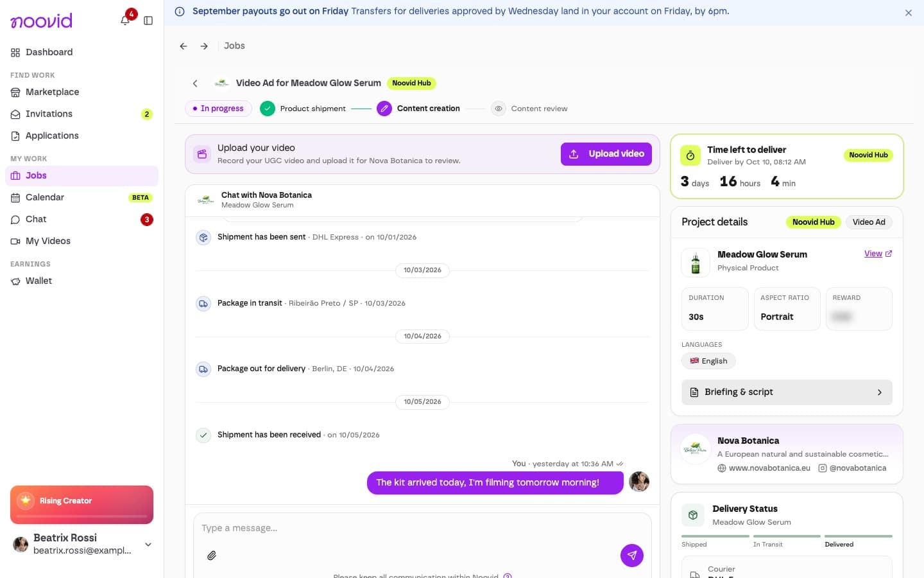Image resolution: width=924 pixels, height=578 pixels.
Task: Go to Applications
Action: (x=82, y=136)
